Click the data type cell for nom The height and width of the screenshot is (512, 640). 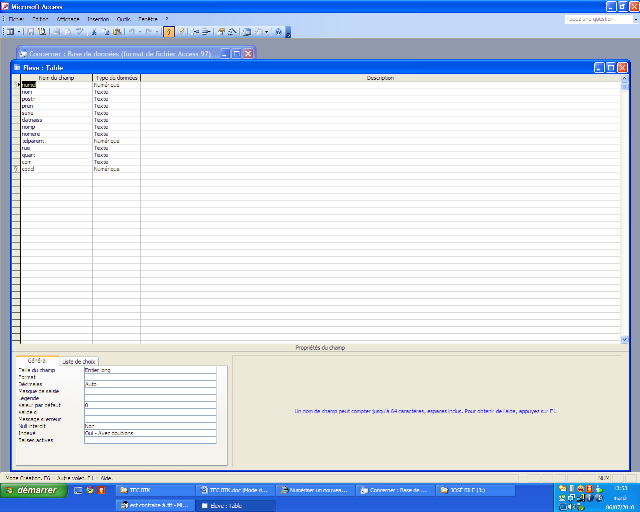(116, 92)
